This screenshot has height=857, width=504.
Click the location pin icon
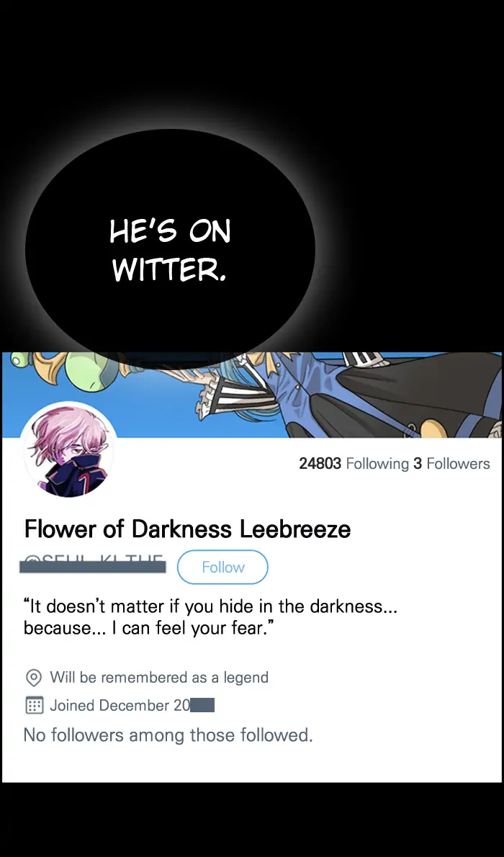[x=34, y=678]
